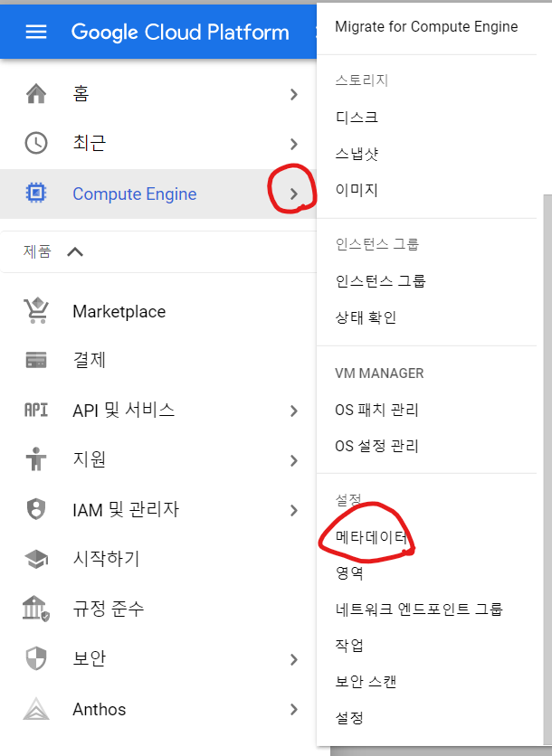Expand the 보안 submenu arrow
This screenshot has height=756, width=552.
click(x=294, y=659)
